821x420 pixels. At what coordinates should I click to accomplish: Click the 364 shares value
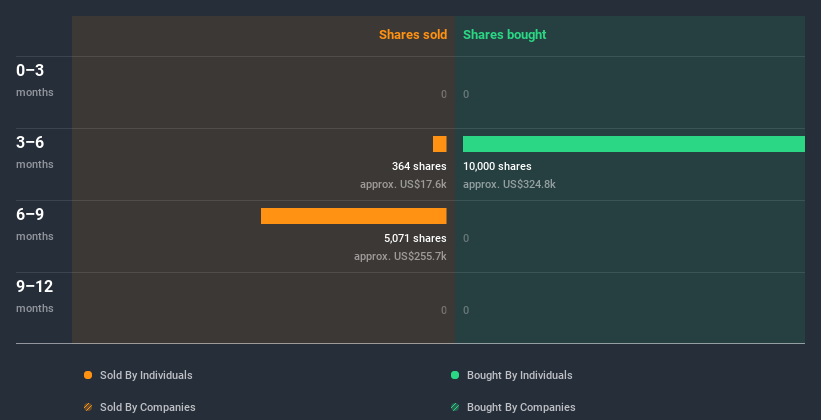[x=419, y=167]
